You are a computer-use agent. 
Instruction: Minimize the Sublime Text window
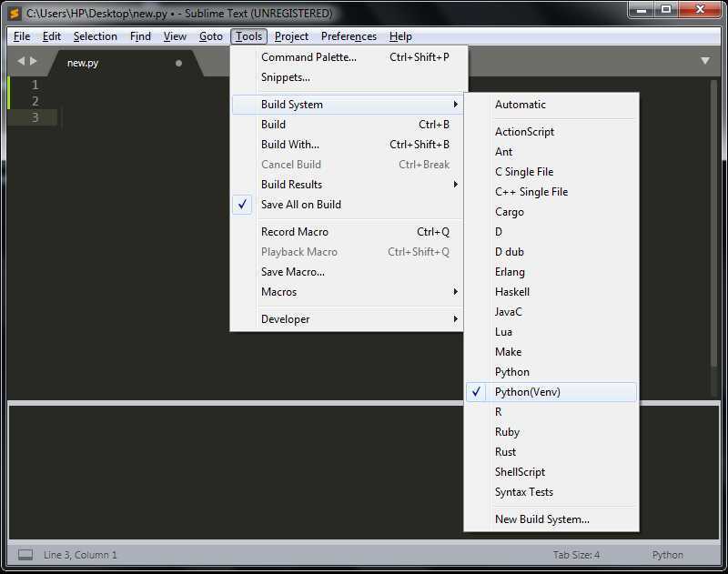coord(642,10)
